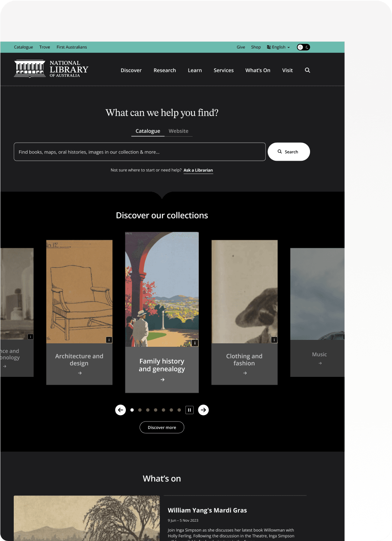
Task: Open info icon on Architecture and design image
Action: tap(109, 340)
